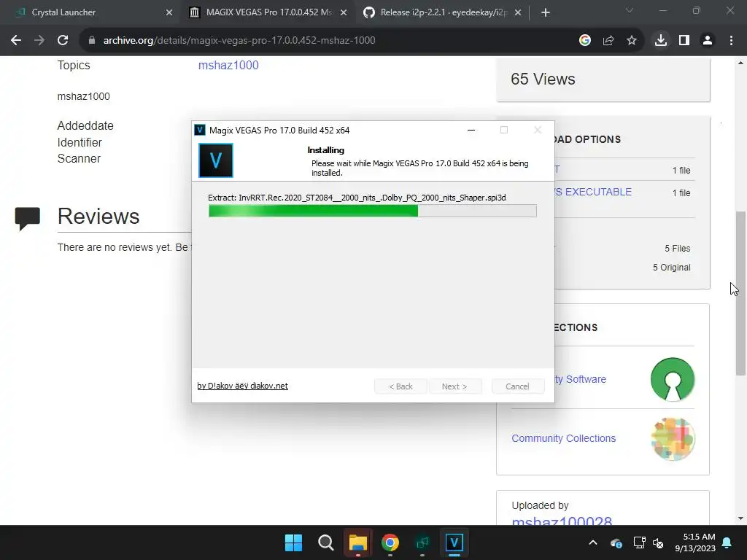The image size is (747, 560).
Task: Click Community Collections colorful thumbnail
Action: coord(673,438)
